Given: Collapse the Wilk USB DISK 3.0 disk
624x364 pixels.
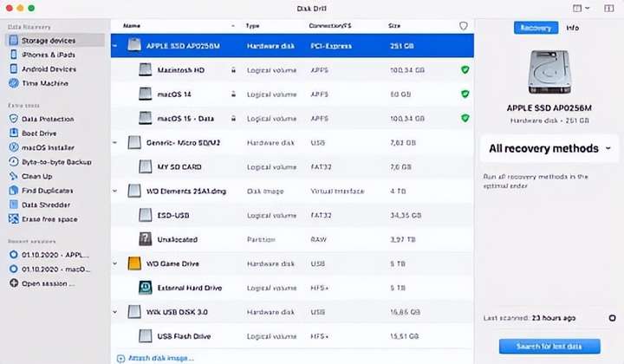Looking at the screenshot, I should pyautogui.click(x=115, y=312).
